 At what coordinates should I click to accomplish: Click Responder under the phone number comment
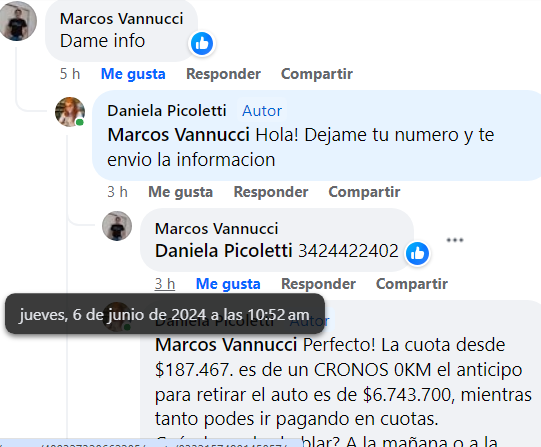click(318, 284)
